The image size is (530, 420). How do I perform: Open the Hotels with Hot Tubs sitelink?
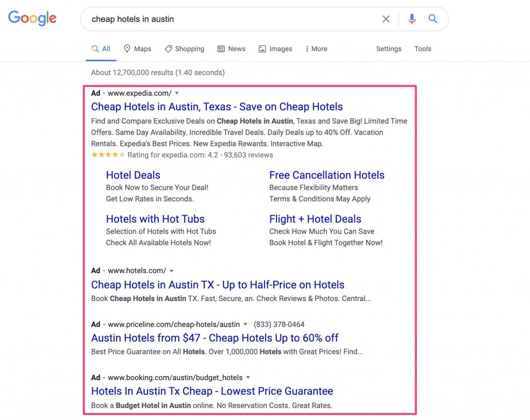155,219
